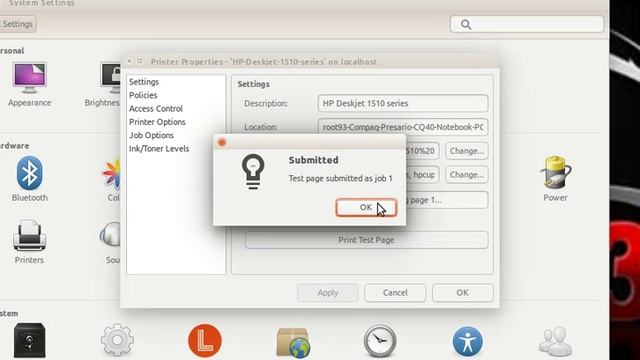Screen dimensions: 640x360
Task: Open Printer Options section
Action: (x=157, y=122)
